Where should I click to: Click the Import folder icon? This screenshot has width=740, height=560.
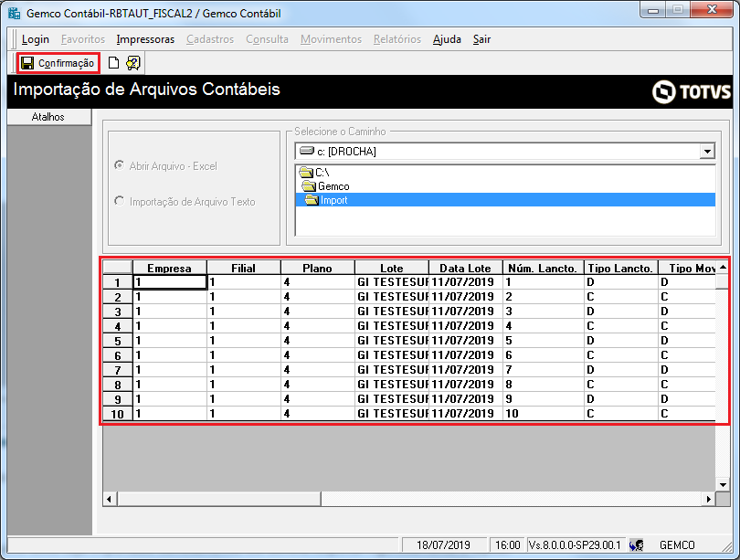tap(312, 200)
